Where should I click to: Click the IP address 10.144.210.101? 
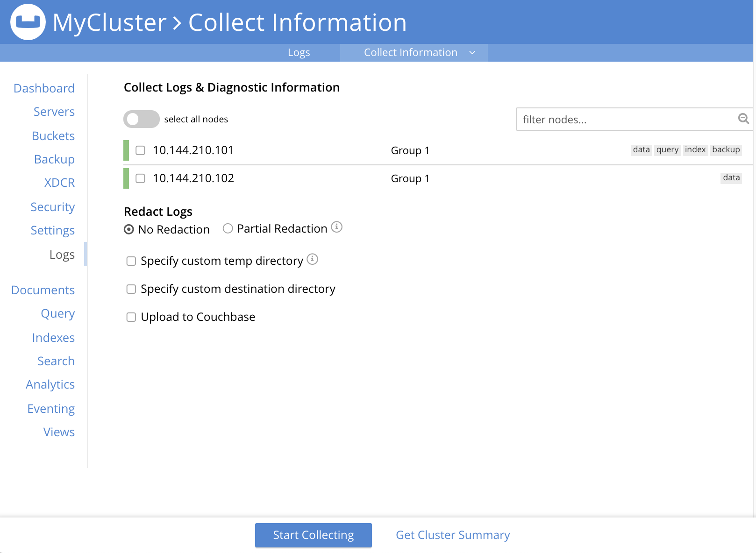[x=193, y=150]
